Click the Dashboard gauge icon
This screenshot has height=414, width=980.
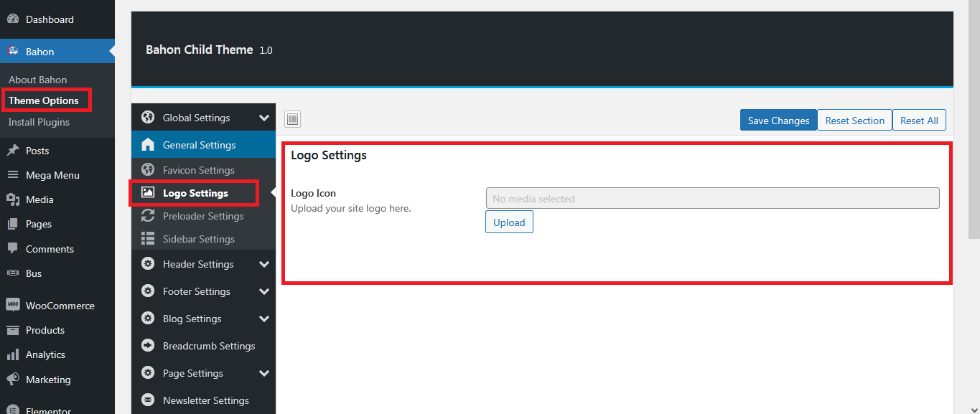(12, 19)
